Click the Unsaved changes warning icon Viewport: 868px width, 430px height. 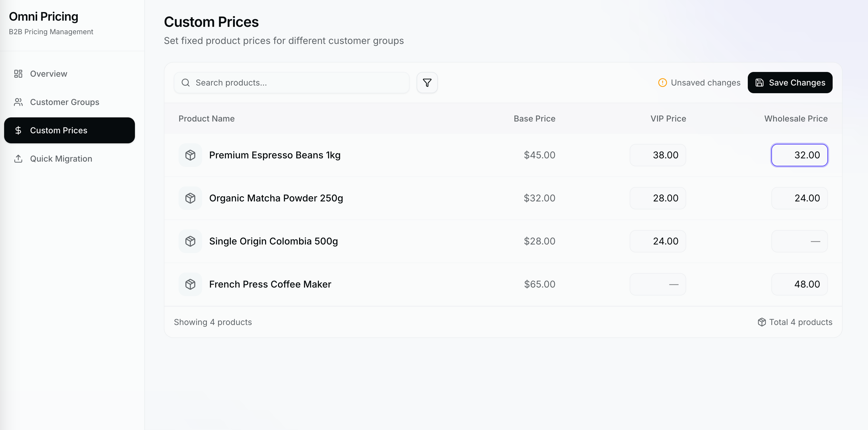tap(662, 83)
